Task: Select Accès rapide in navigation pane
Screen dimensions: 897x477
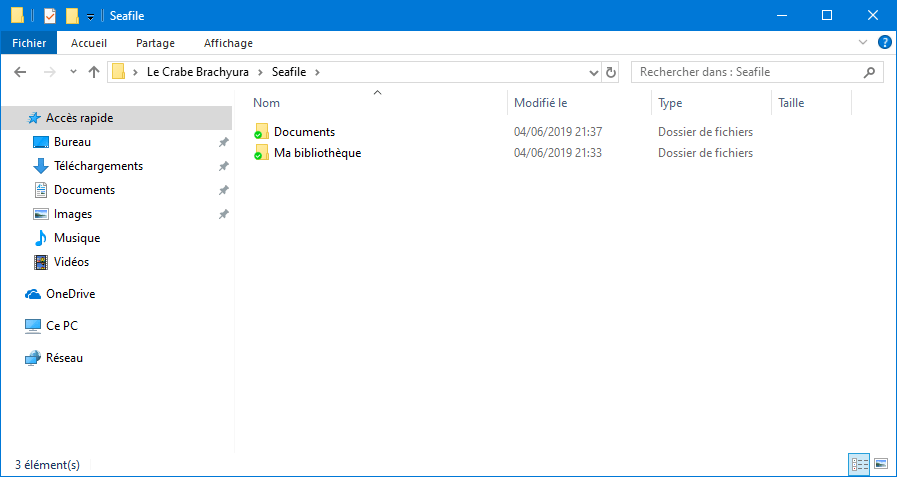Action: (x=116, y=118)
